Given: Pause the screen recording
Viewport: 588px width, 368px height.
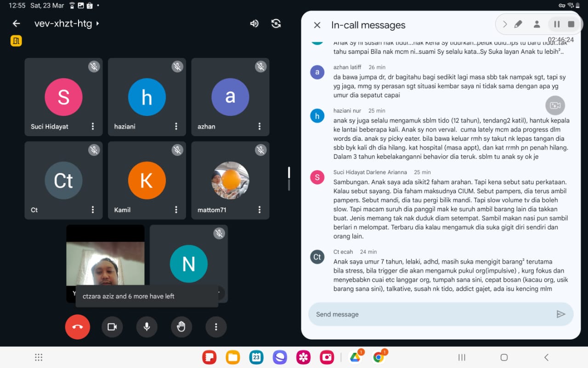Looking at the screenshot, I should coord(556,24).
